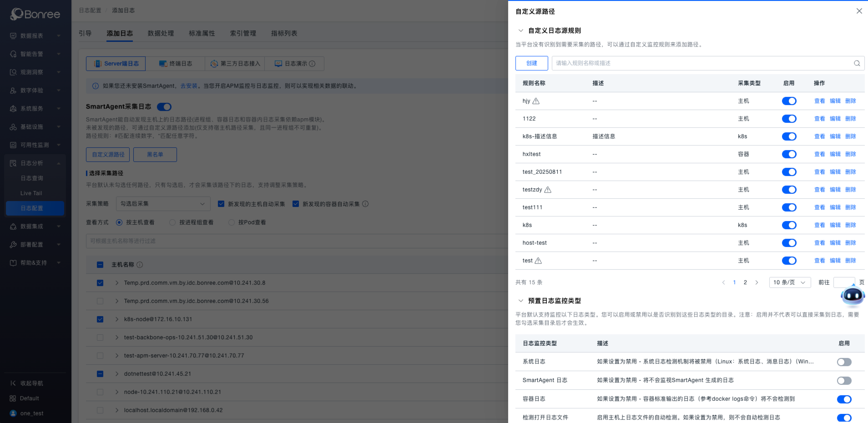Open the 10 条/页 page size dropdown
The width and height of the screenshot is (868, 423).
(x=790, y=282)
